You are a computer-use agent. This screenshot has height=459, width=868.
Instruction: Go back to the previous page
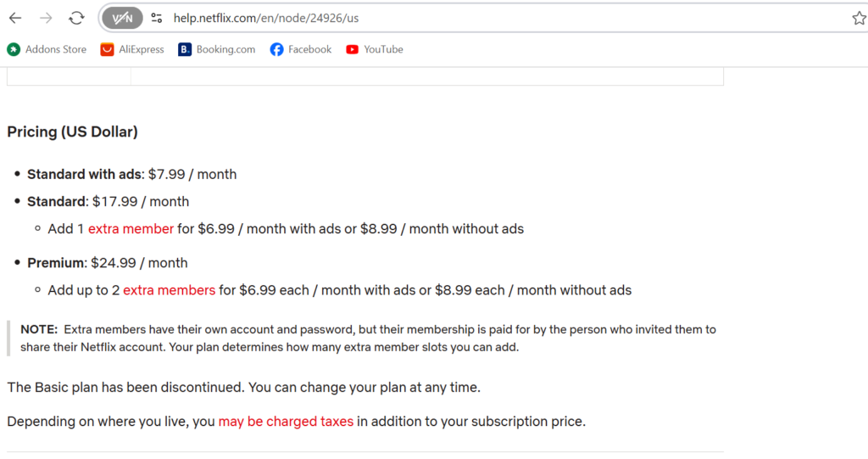(x=15, y=18)
